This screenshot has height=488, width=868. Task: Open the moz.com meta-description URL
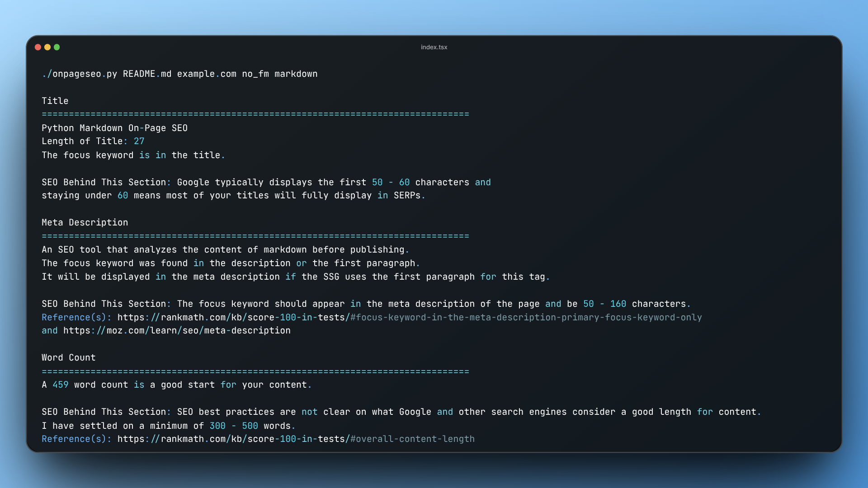point(177,331)
